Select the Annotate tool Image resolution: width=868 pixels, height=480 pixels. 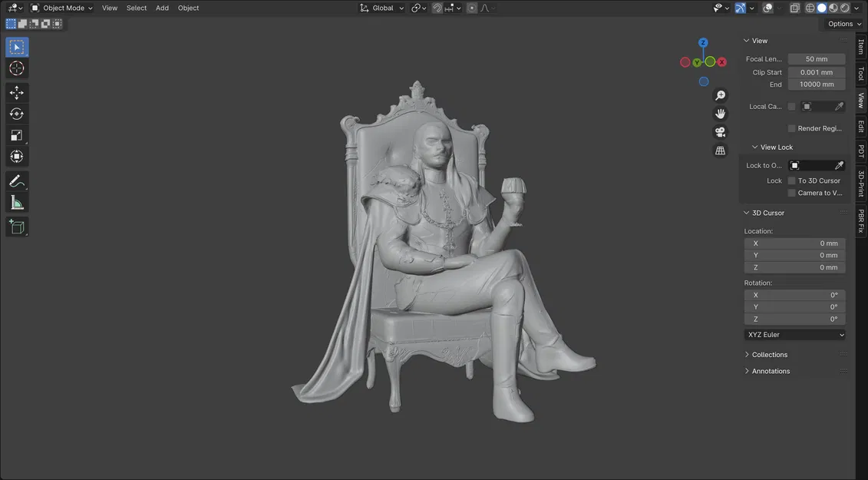pyautogui.click(x=16, y=180)
